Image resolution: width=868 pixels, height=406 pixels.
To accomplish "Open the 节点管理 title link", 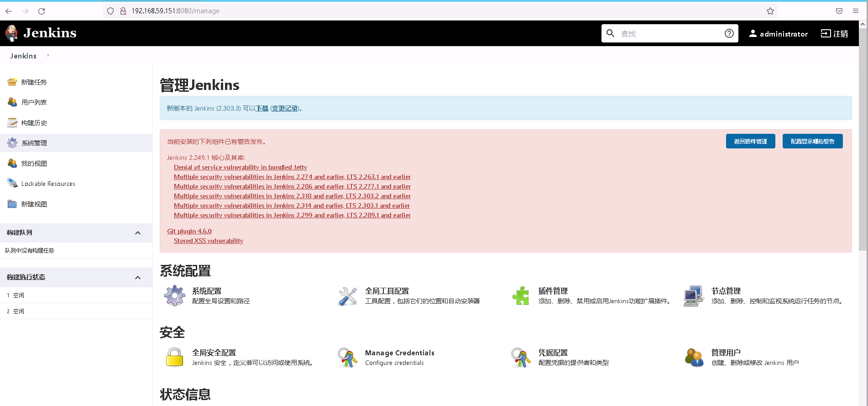I will [x=726, y=291].
